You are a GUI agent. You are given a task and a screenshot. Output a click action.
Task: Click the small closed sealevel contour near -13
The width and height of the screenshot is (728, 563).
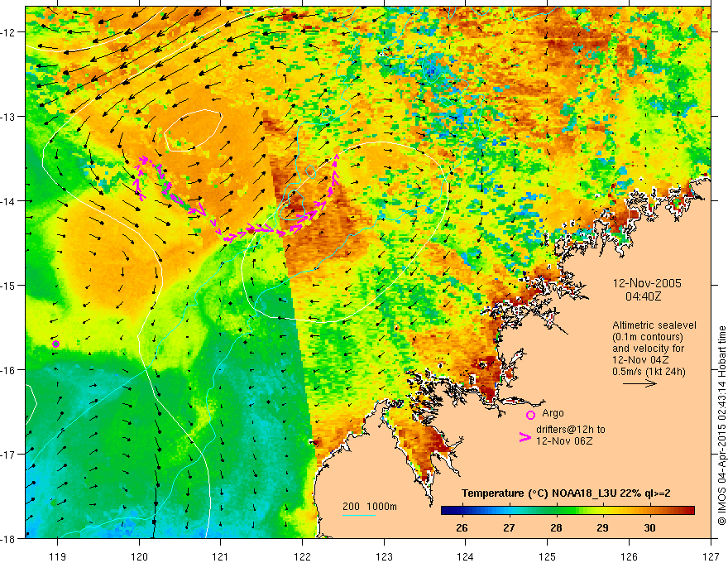click(x=192, y=131)
